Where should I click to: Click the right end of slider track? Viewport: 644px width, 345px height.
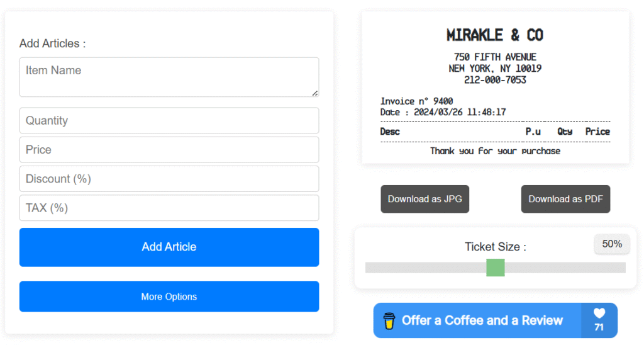pos(622,268)
